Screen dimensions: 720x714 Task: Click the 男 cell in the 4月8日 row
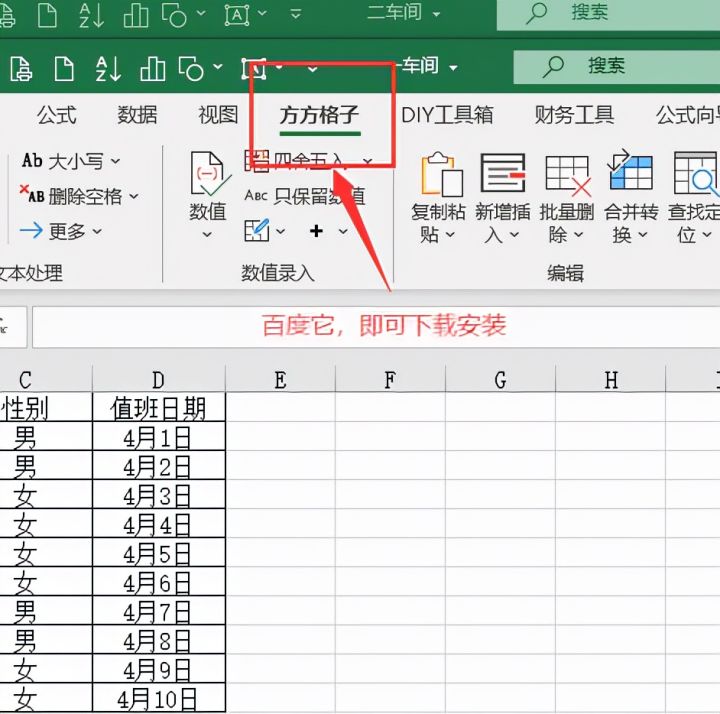click(46, 640)
